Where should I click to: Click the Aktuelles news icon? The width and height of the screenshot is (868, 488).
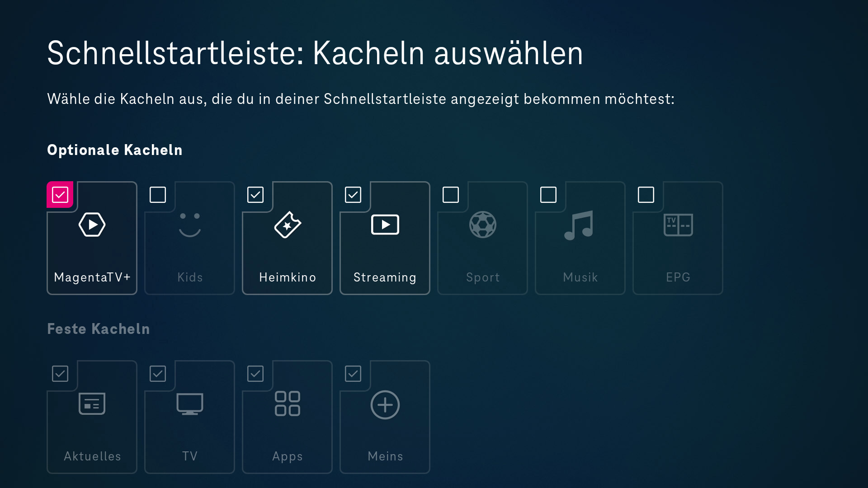92,404
